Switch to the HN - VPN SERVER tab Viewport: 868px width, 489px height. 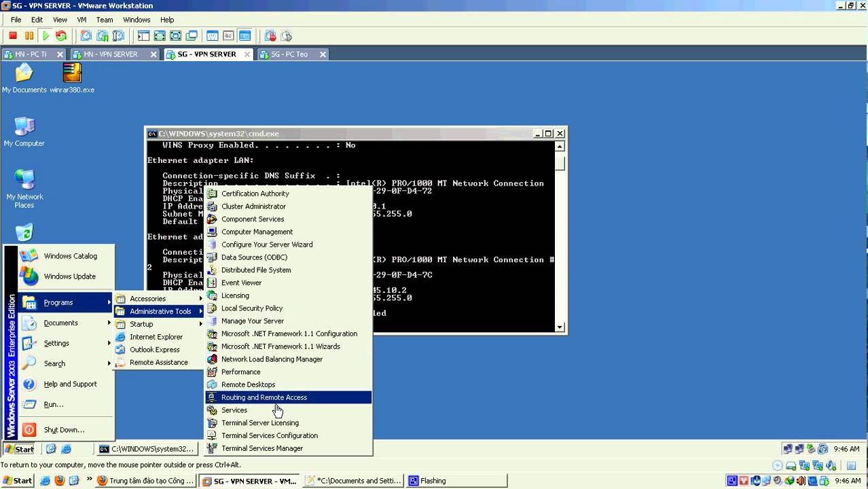tap(115, 54)
